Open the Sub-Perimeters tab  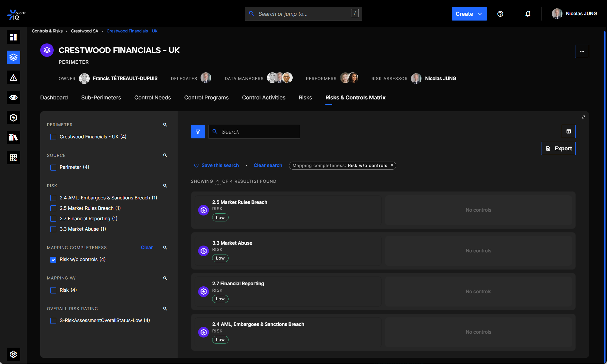(101, 98)
